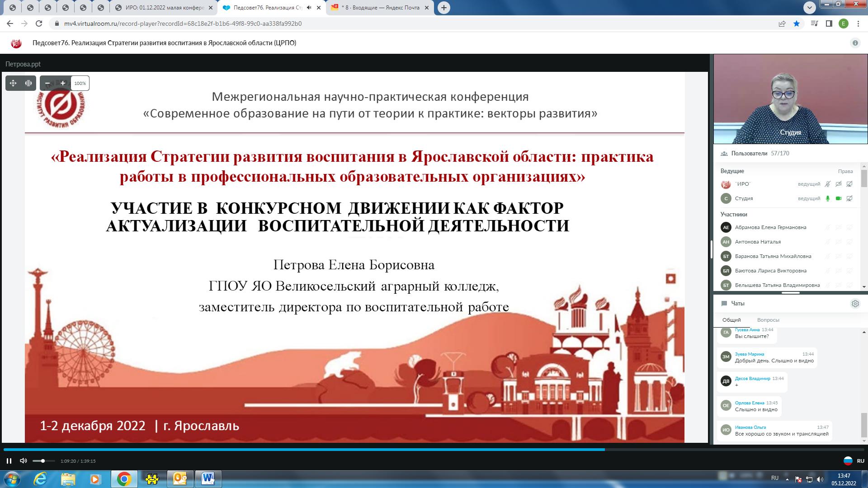868x488 pixels.
Task: Click the Чаты panel icon
Action: pos(724,304)
